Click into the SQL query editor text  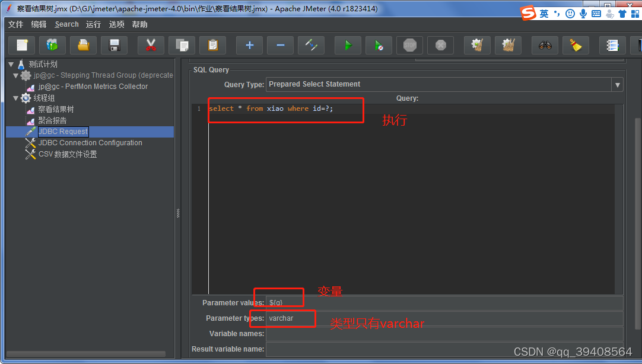271,109
